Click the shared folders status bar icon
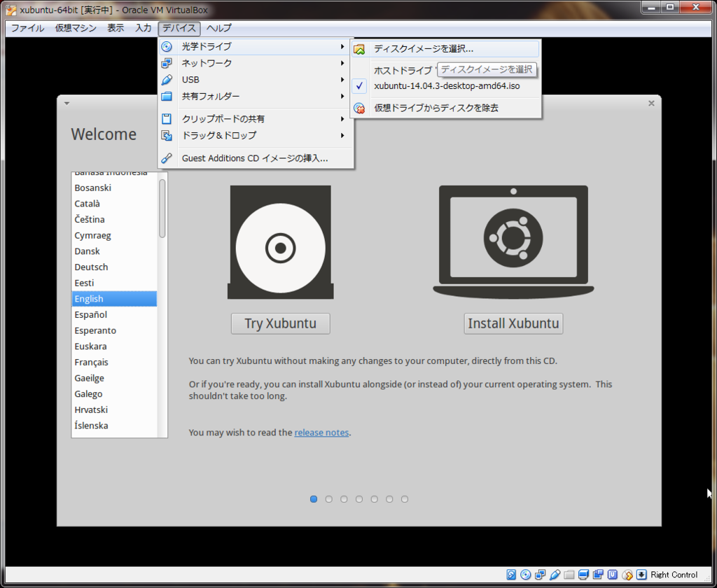The height and width of the screenshot is (588, 717). 569,575
